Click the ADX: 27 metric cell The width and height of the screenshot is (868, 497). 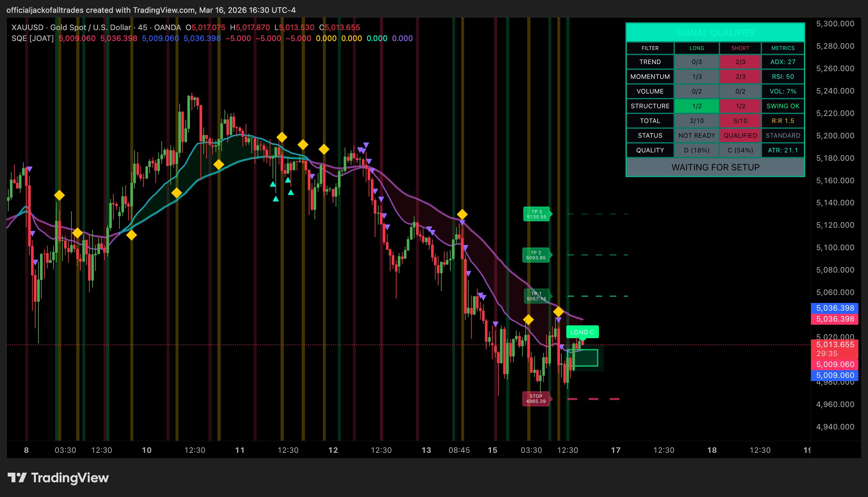tap(783, 62)
